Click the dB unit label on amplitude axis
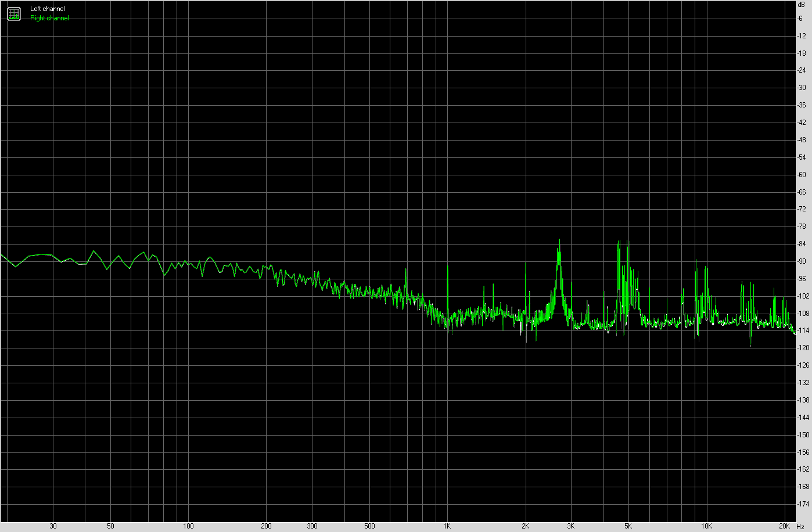The width and height of the screenshot is (812, 532). click(x=802, y=4)
